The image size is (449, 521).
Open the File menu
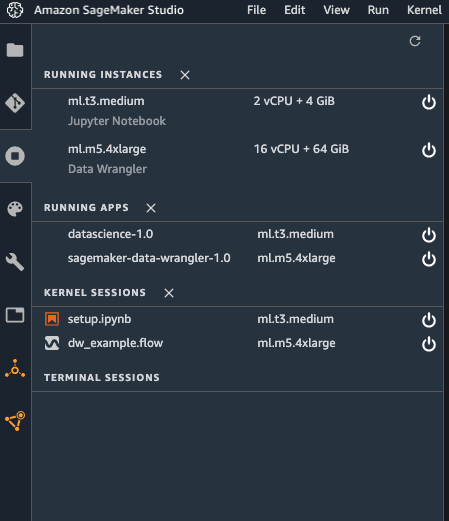pos(256,10)
